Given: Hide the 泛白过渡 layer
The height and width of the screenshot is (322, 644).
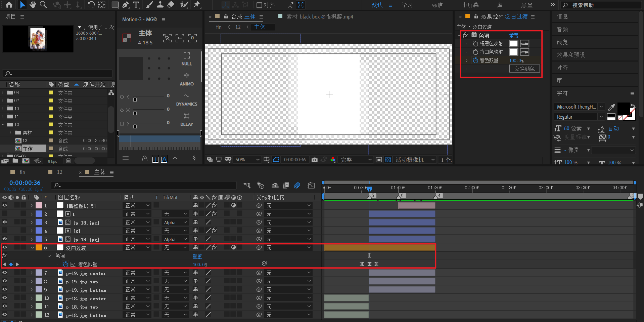Looking at the screenshot, I should tap(5, 247).
